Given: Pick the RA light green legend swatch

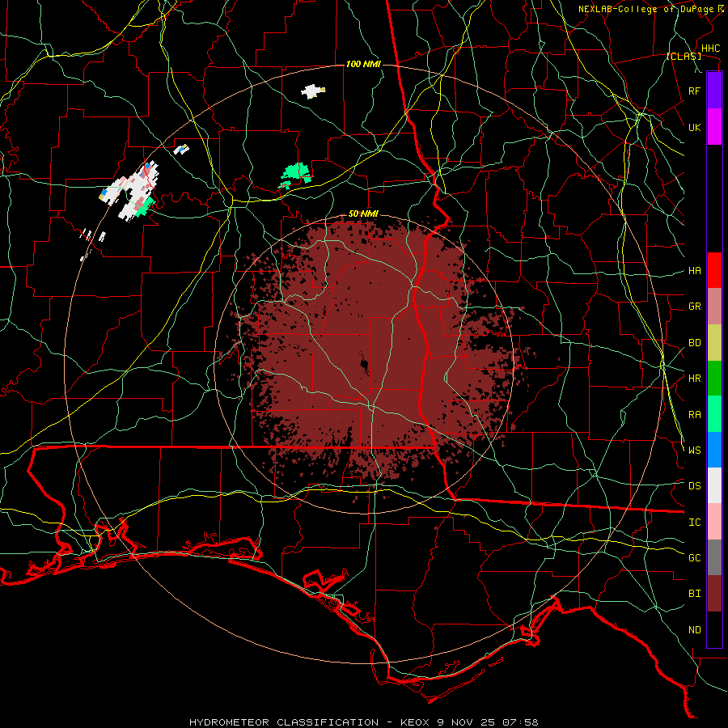Looking at the screenshot, I should pyautogui.click(x=714, y=413).
